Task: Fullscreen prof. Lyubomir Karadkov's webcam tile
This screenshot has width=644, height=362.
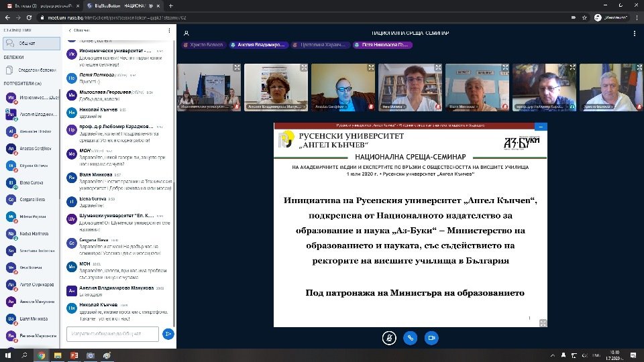Action: pos(572,68)
